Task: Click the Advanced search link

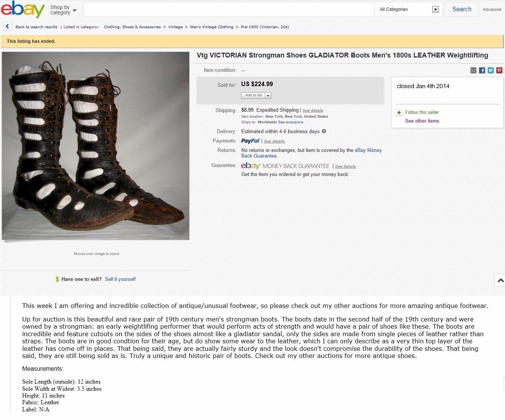Action: point(492,9)
